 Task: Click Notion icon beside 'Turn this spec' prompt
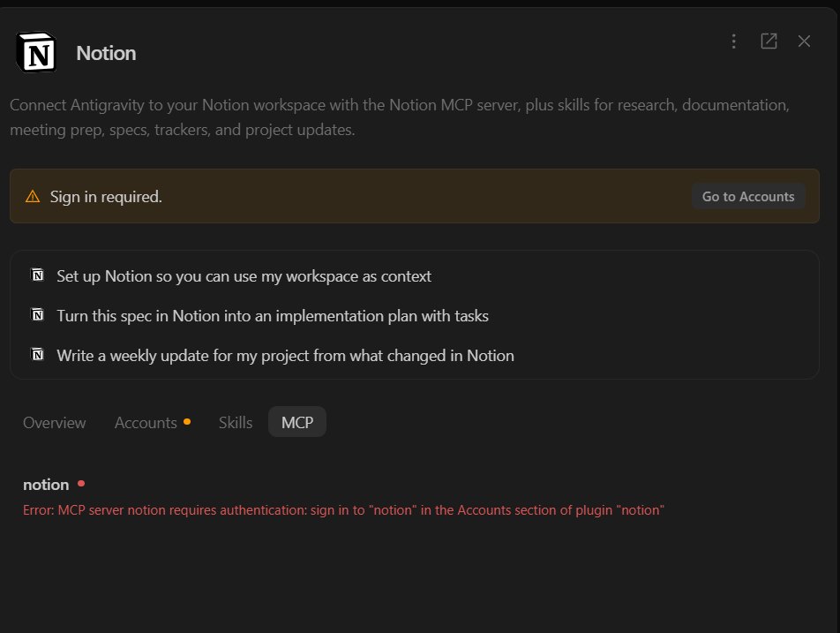pos(37,315)
